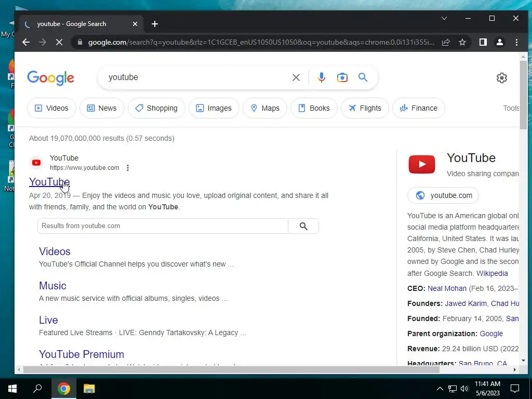532x399 pixels.
Task: Click the youtube.com chip in knowledge panel
Action: (x=443, y=195)
